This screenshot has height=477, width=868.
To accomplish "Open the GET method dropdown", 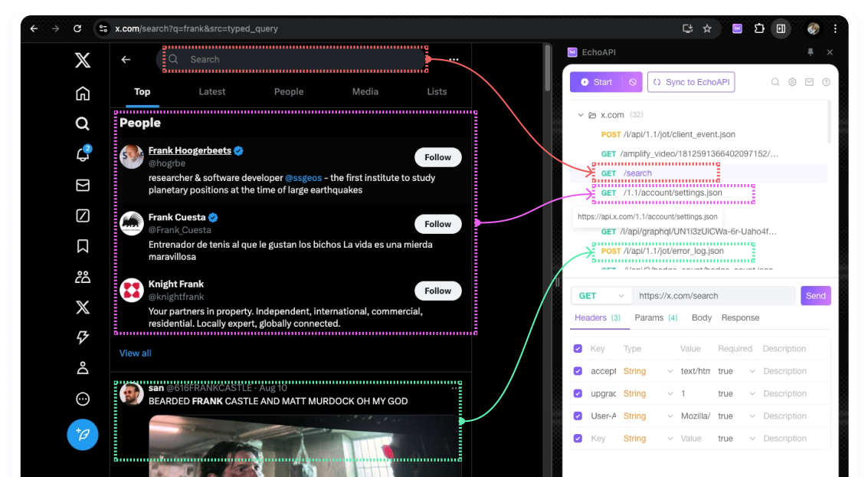I will point(601,296).
